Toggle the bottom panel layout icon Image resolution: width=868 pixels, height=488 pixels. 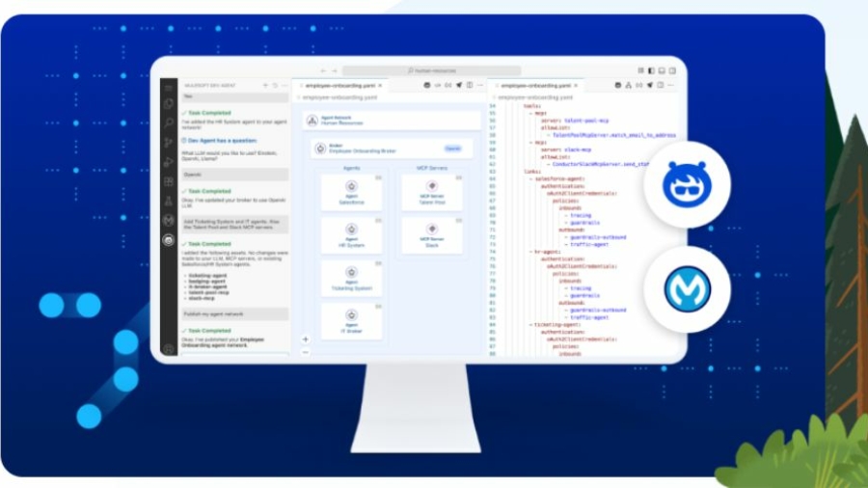662,70
